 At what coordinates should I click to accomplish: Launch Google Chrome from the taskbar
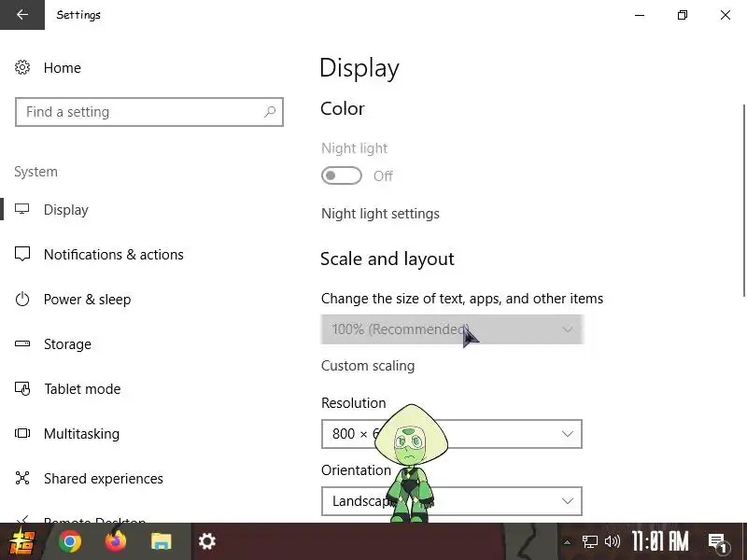coord(70,541)
